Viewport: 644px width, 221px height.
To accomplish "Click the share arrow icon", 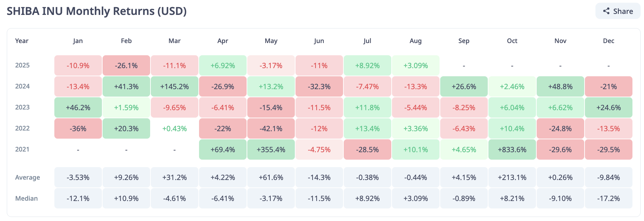I will 606,11.
